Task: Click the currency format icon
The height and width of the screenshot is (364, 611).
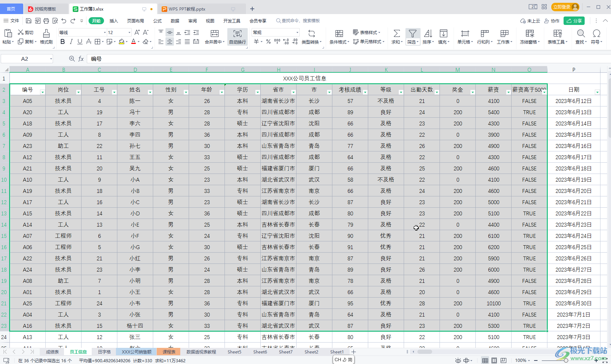Action: tap(256, 42)
